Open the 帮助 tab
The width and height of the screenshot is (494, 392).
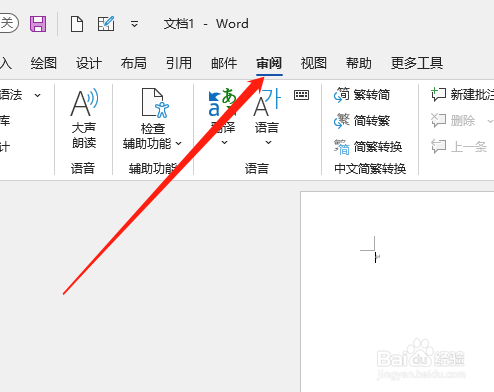[359, 63]
